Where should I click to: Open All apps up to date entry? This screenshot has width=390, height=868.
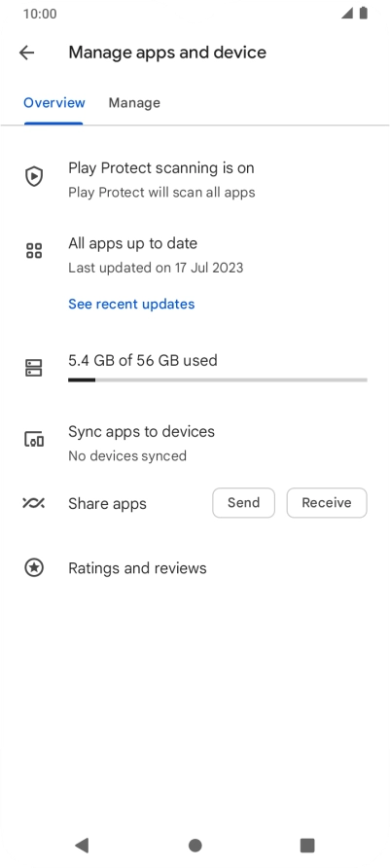[195, 255]
